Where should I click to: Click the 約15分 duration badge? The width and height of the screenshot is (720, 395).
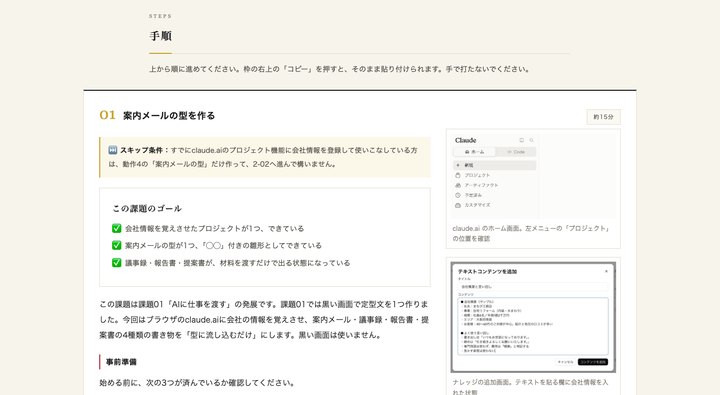[603, 117]
